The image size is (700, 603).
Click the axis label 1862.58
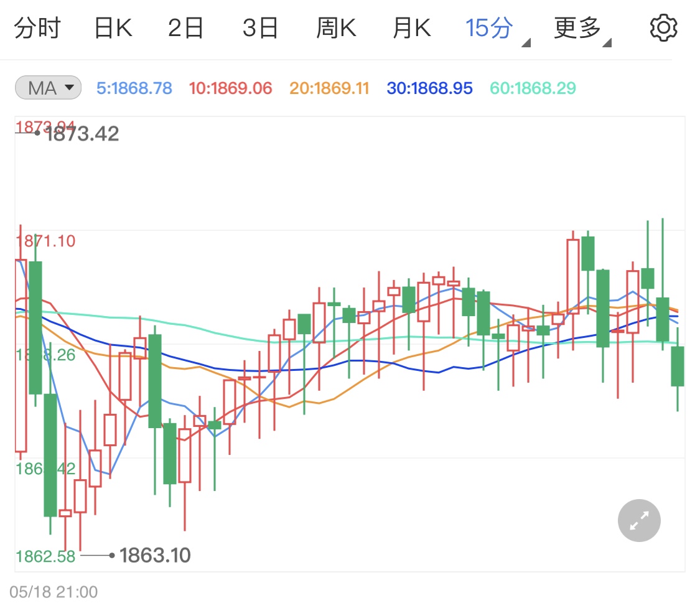45,556
